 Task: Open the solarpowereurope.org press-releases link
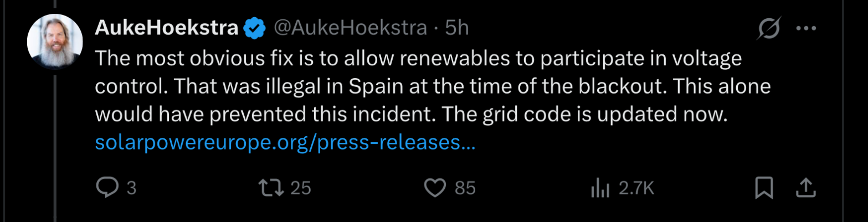coord(285,143)
